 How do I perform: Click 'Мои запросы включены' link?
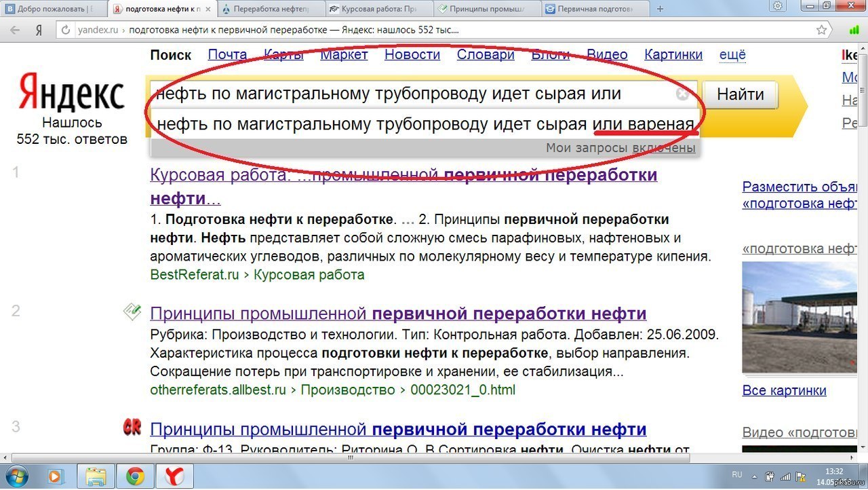click(620, 147)
